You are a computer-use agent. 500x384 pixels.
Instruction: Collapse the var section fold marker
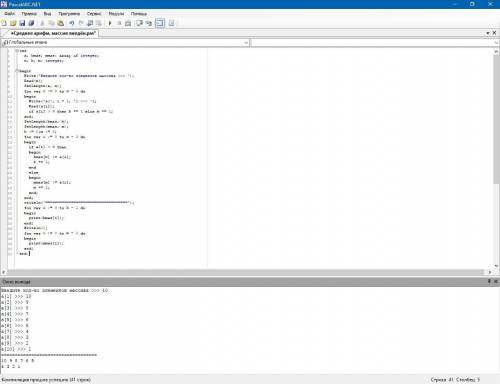pyautogui.click(x=16, y=51)
